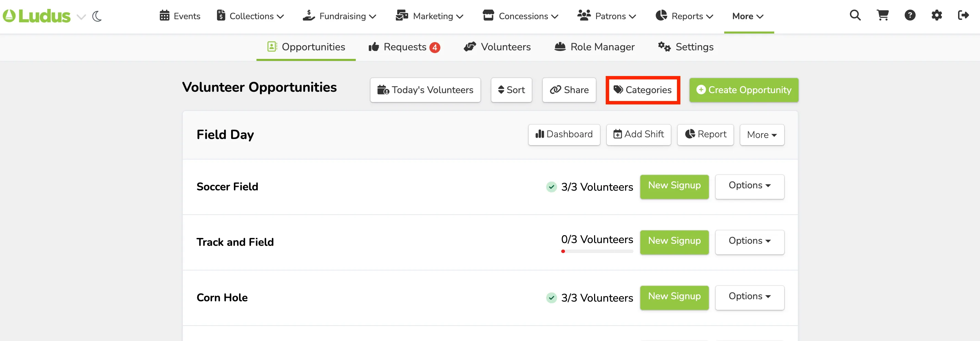Click the Patrons people icon
980x341 pixels.
coord(584,15)
